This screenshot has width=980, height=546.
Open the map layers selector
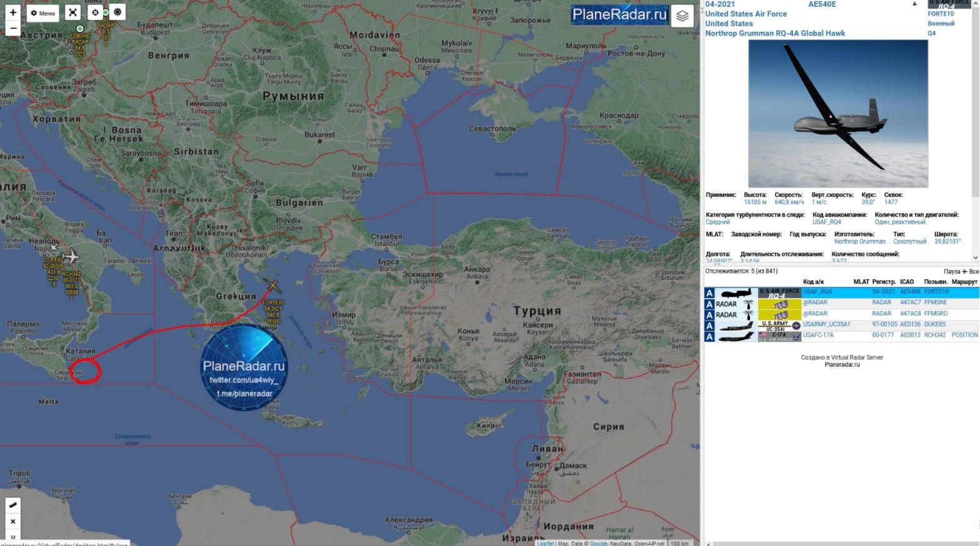(682, 16)
